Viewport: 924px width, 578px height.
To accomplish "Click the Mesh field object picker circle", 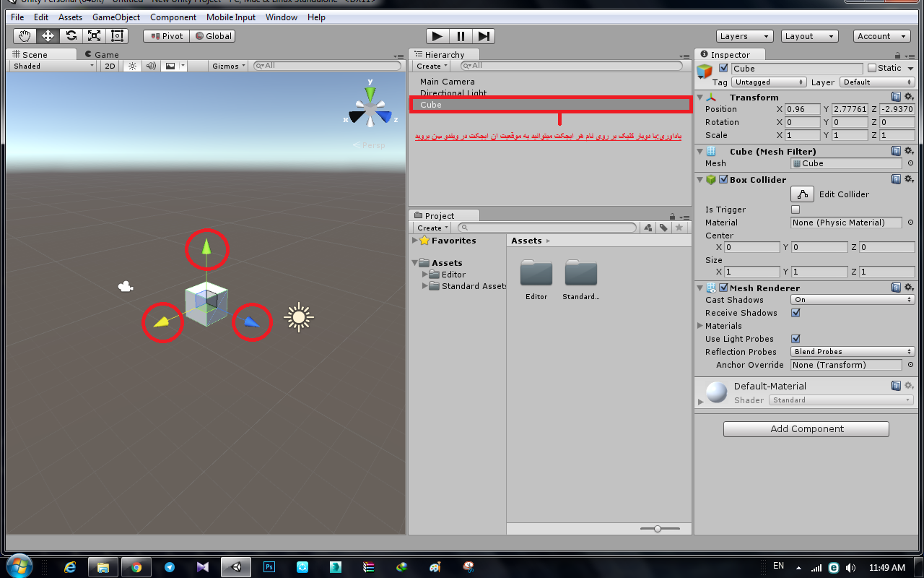I will [910, 163].
